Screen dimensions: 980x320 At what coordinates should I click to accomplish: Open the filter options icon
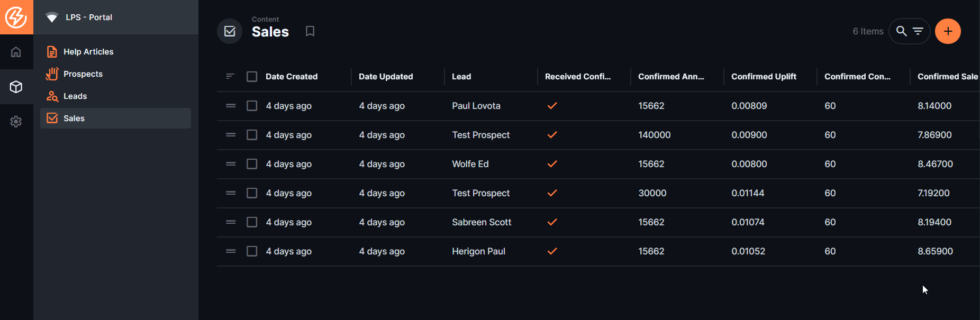point(918,31)
